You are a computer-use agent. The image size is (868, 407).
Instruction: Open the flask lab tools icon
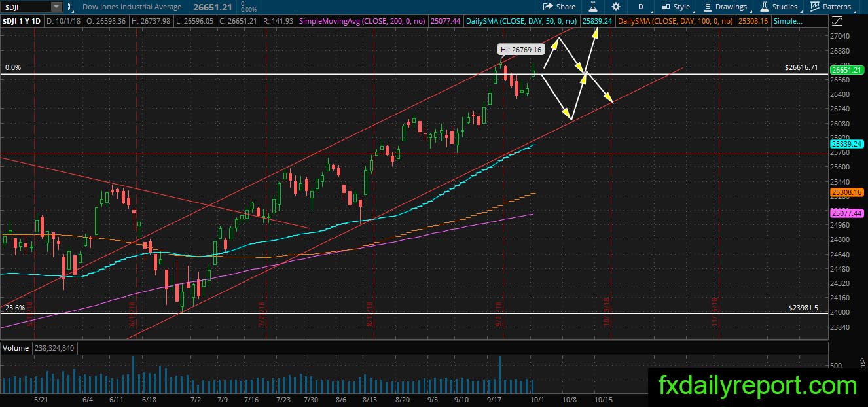click(x=593, y=7)
